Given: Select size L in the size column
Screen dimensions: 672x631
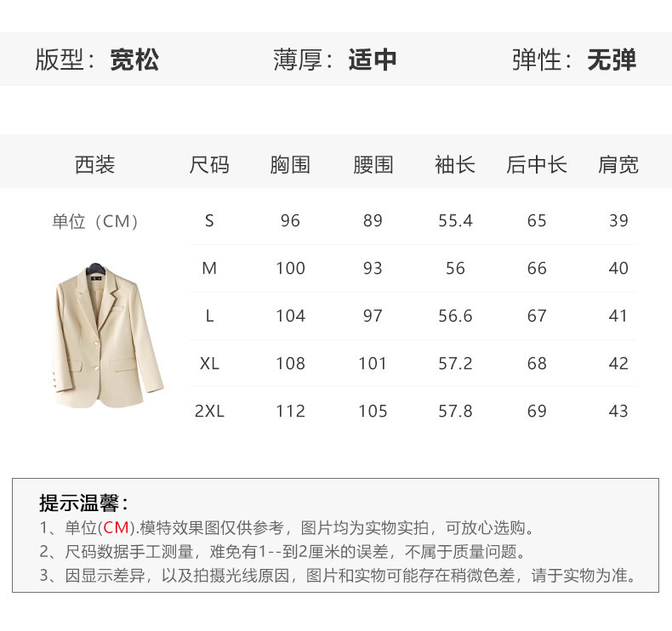Looking at the screenshot, I should [209, 315].
